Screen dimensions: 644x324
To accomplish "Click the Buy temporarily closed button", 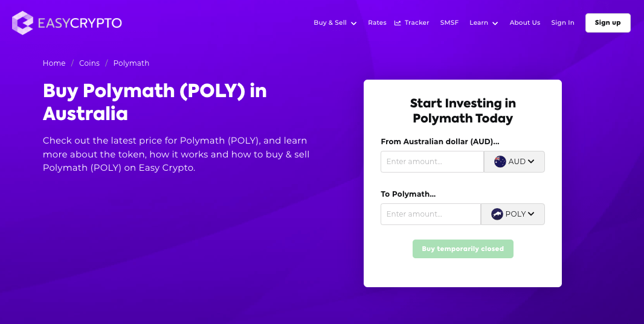I will 463,249.
